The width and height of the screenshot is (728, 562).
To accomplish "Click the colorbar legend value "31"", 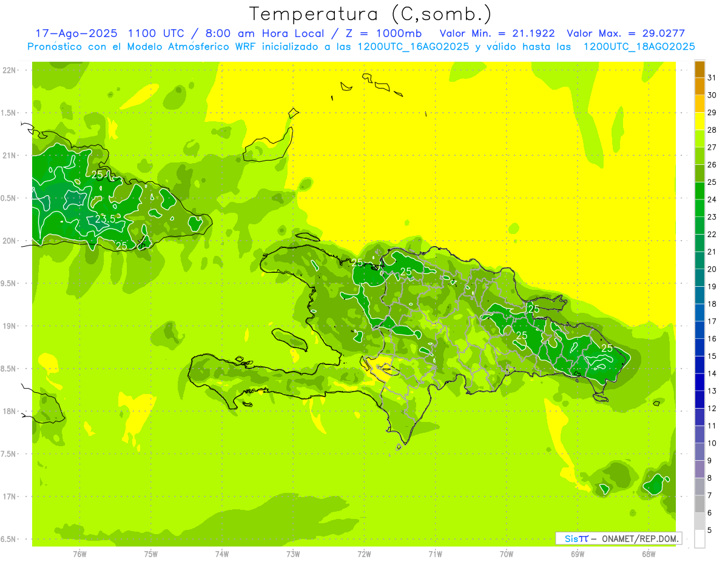I will tap(712, 78).
